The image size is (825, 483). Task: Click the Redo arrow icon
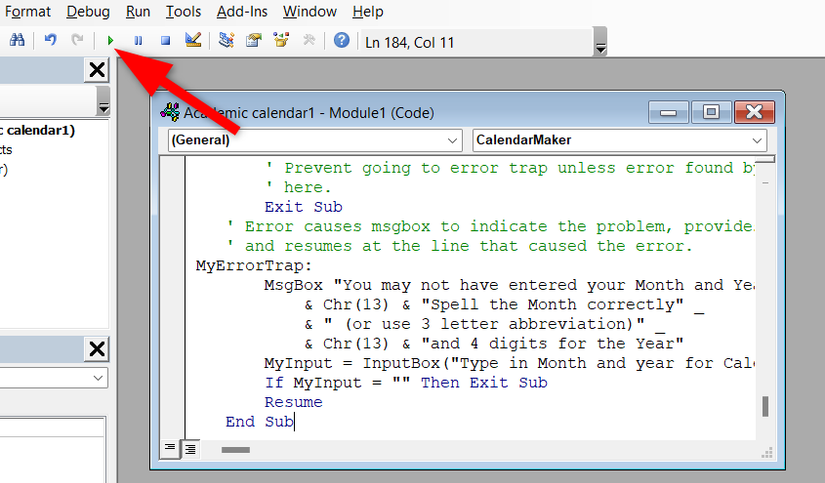77,40
